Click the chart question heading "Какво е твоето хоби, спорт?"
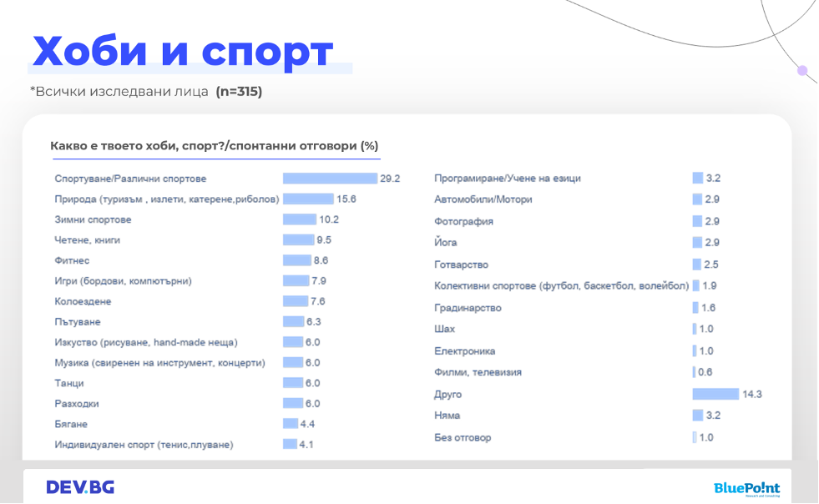Image resolution: width=819 pixels, height=504 pixels. [x=214, y=146]
